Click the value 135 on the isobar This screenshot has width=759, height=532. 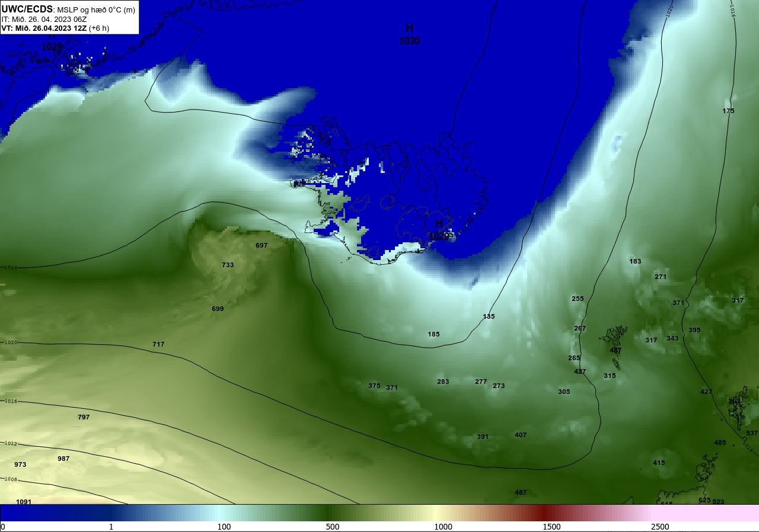click(489, 316)
